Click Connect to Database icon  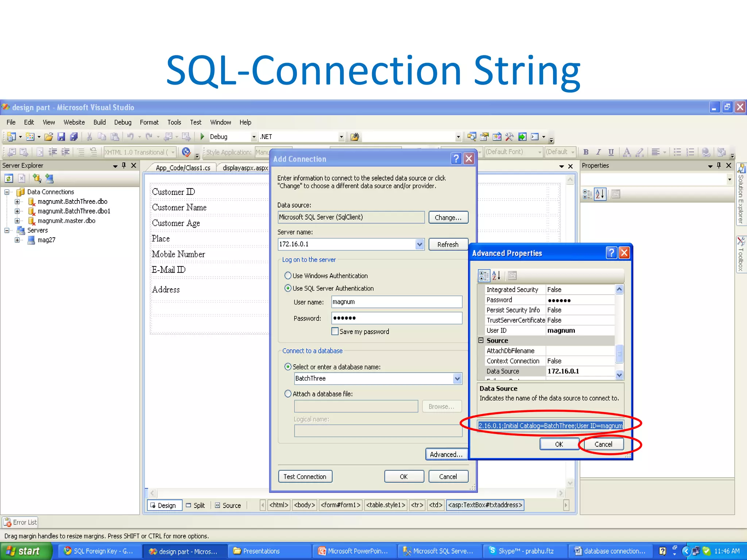pyautogui.click(x=37, y=178)
